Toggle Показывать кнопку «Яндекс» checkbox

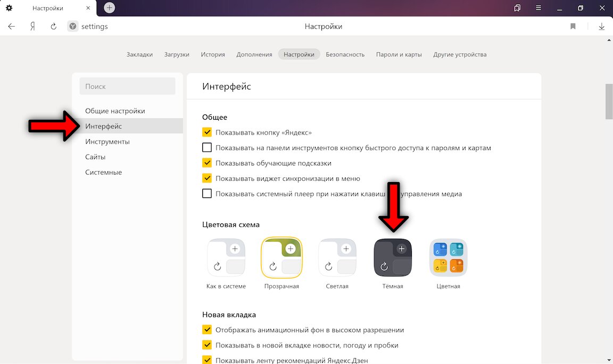click(x=207, y=132)
